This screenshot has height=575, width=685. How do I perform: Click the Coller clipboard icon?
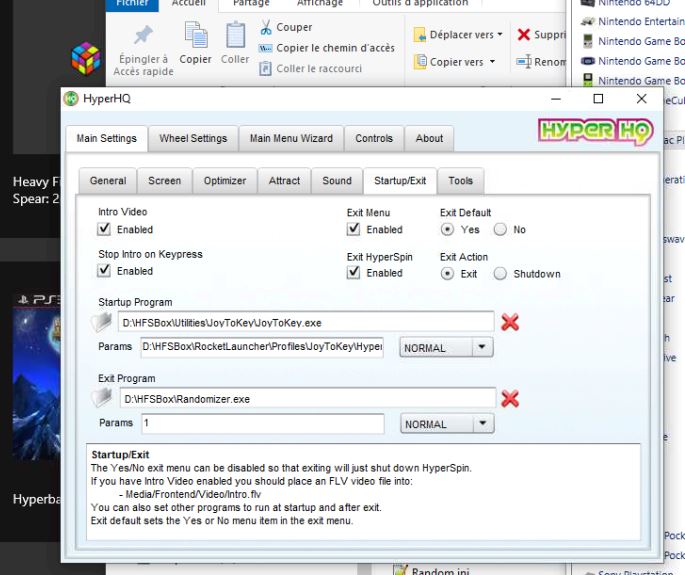[x=235, y=36]
